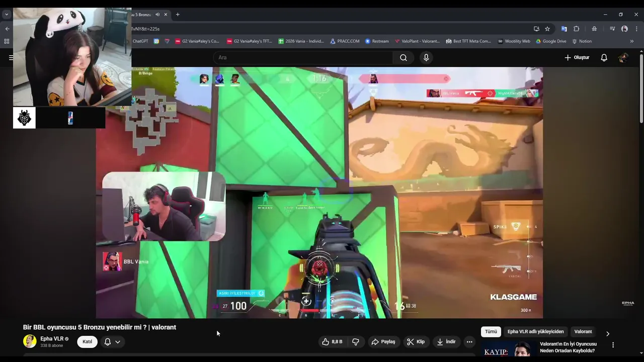
Task: Click the Paylaş share button
Action: tap(383, 342)
